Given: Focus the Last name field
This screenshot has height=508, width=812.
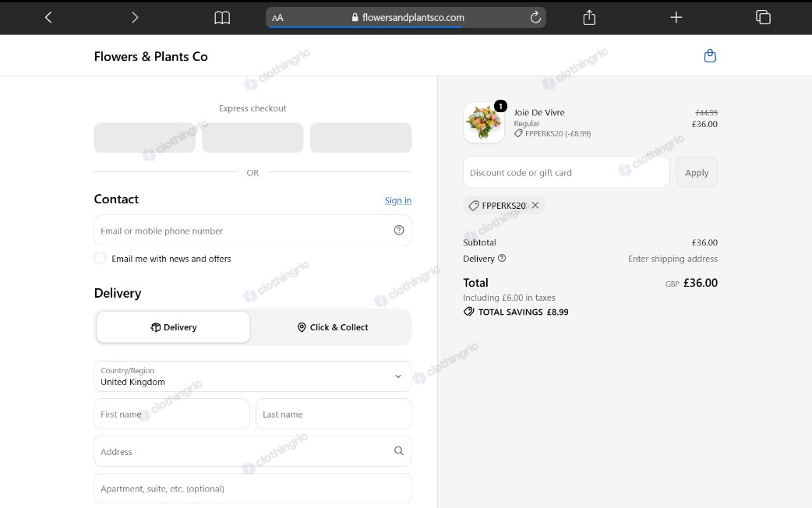Looking at the screenshot, I should [x=334, y=414].
